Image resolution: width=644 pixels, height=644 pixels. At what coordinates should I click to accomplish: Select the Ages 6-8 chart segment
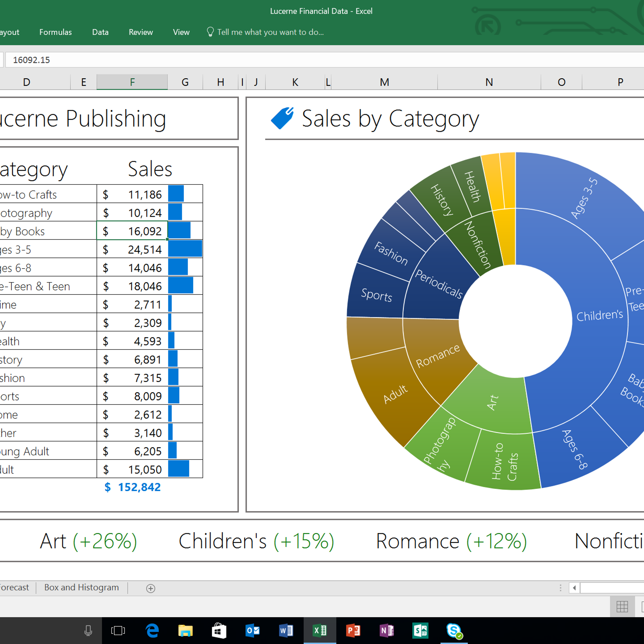[575, 450]
